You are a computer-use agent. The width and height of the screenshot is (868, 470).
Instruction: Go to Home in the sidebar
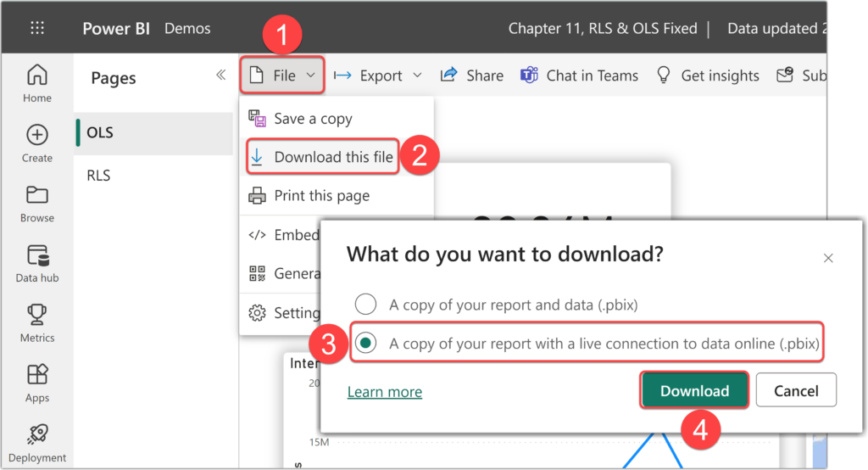pos(37,83)
